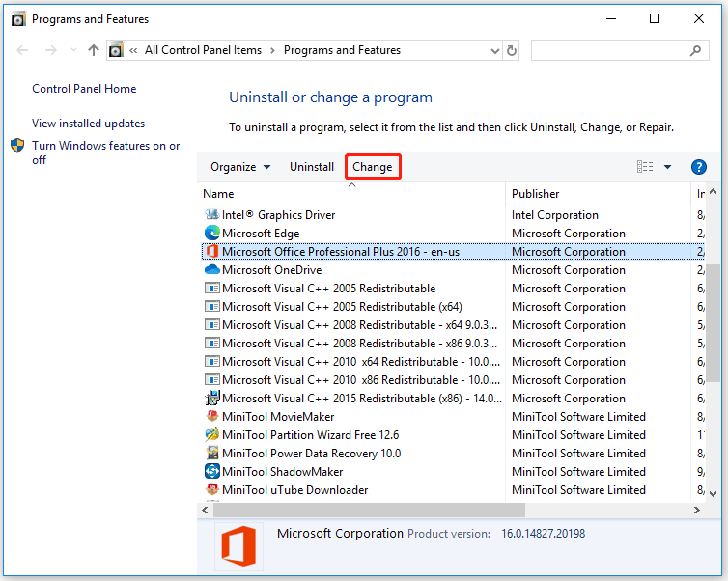Open the Organize dropdown menu
This screenshot has height=581, width=728.
coord(240,167)
